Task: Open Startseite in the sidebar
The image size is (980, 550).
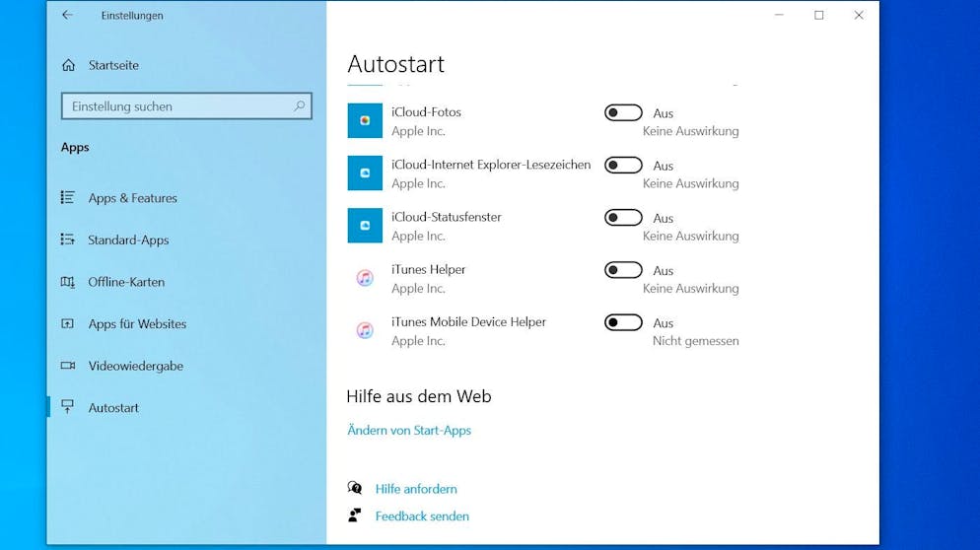Action: tap(113, 65)
